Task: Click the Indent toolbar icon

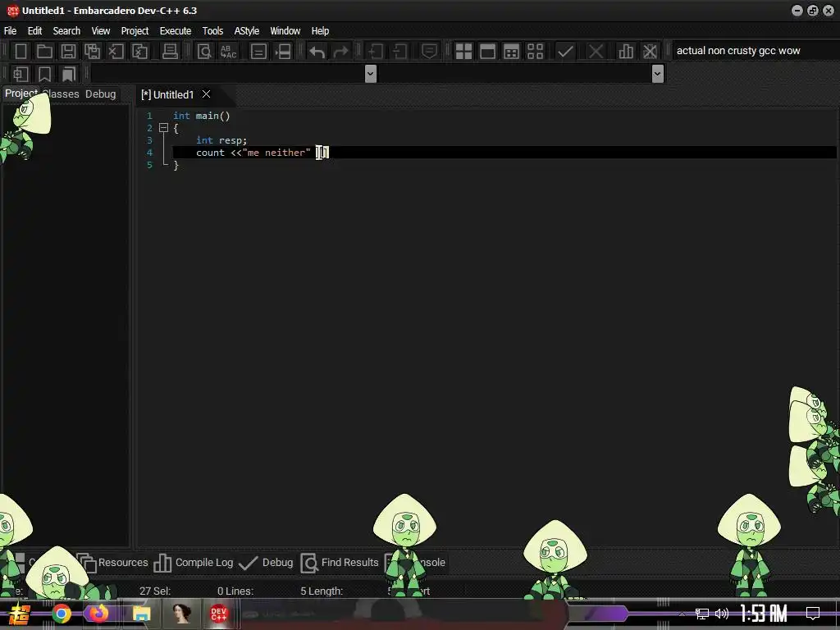Action: [376, 52]
